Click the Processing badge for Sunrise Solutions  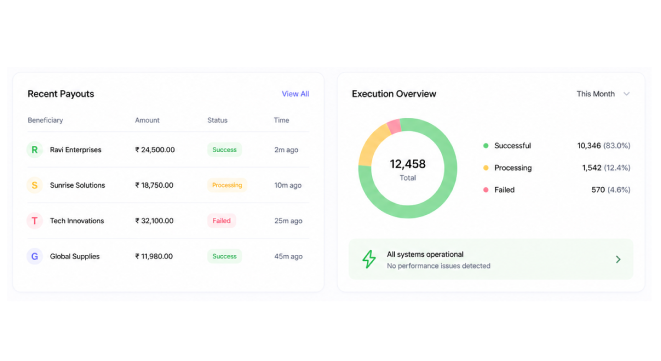click(x=227, y=185)
